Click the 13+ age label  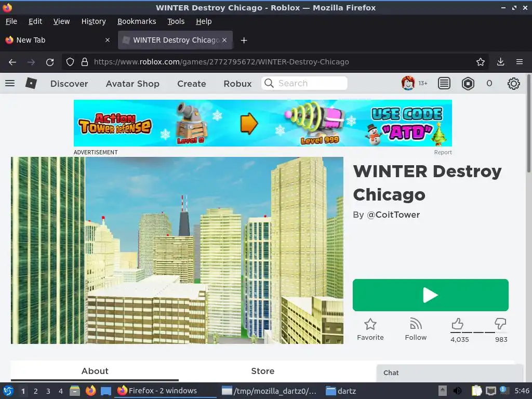(x=423, y=83)
